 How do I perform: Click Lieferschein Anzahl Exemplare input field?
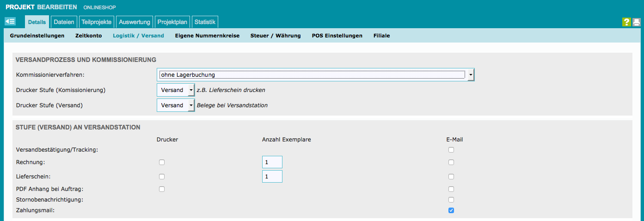(x=272, y=177)
